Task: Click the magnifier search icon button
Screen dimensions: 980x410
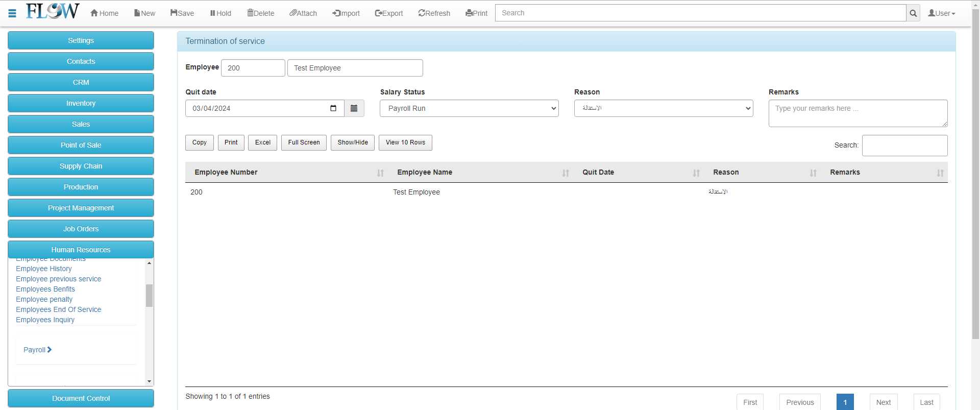Action: (x=913, y=13)
